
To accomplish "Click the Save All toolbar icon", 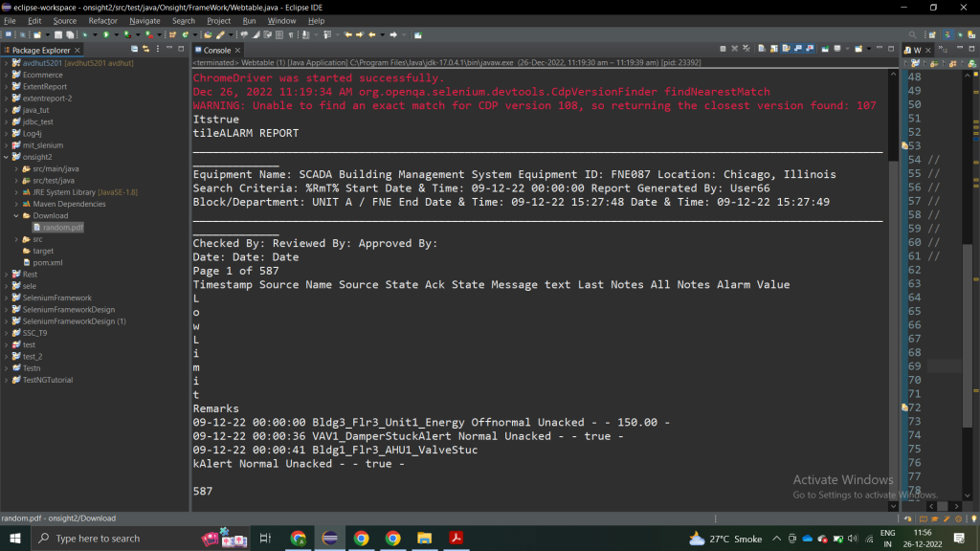I will (x=69, y=35).
